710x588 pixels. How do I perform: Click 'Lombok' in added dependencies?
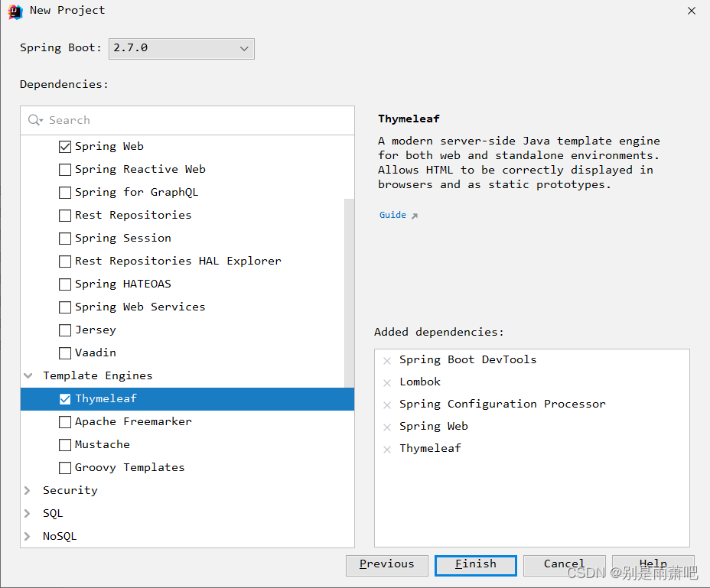click(420, 382)
